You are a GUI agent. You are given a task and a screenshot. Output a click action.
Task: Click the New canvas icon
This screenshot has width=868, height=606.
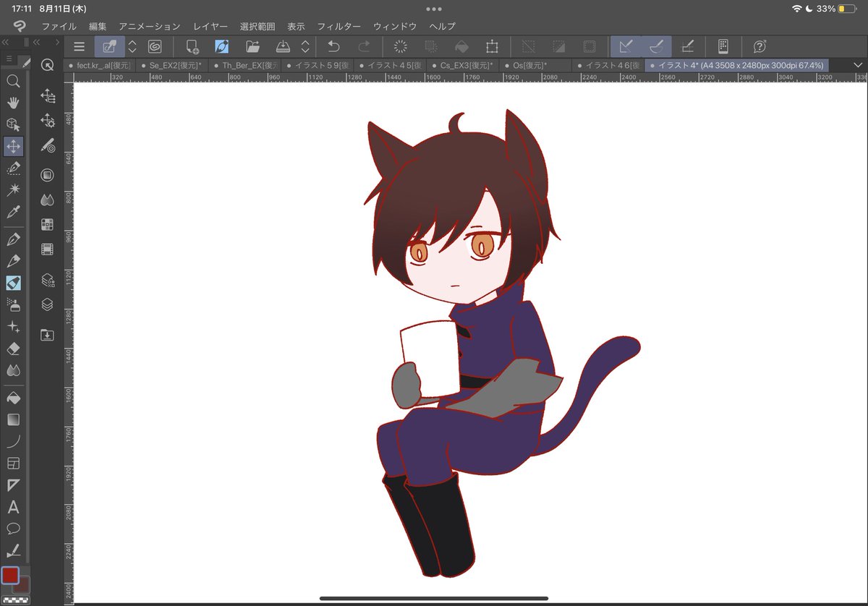coord(192,47)
